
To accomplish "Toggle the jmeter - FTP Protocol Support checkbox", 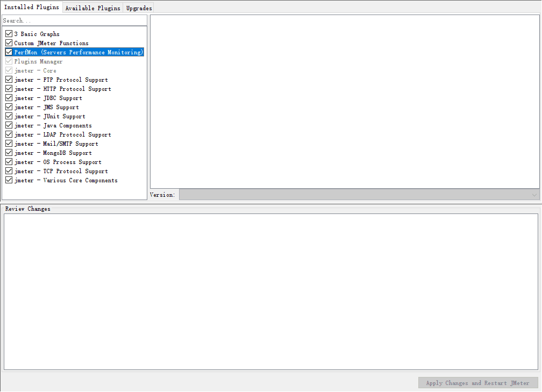I will pyautogui.click(x=9, y=80).
